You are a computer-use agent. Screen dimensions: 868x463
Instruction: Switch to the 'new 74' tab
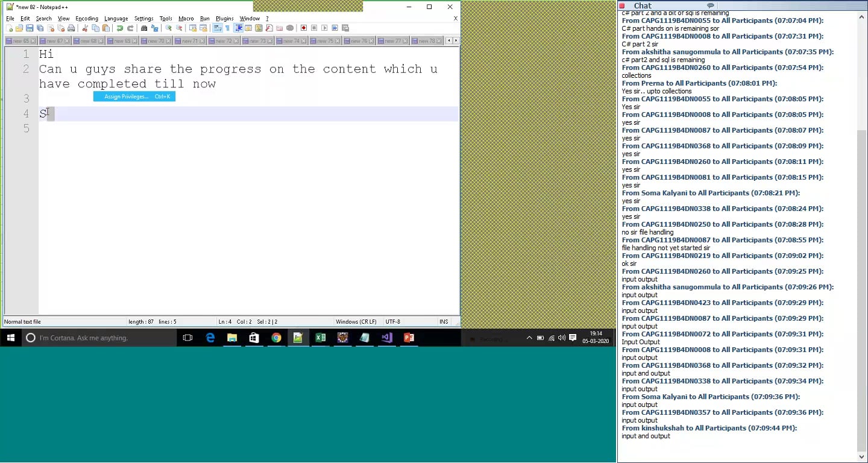(292, 41)
